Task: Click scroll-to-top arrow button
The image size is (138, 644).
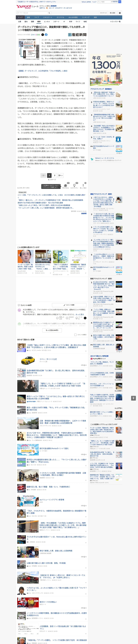Action: [x=133, y=398]
